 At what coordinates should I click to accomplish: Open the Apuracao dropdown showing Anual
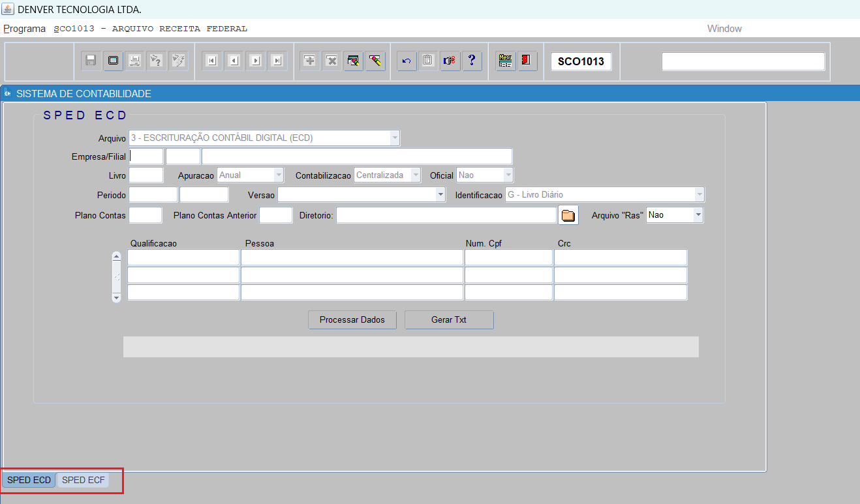click(279, 175)
